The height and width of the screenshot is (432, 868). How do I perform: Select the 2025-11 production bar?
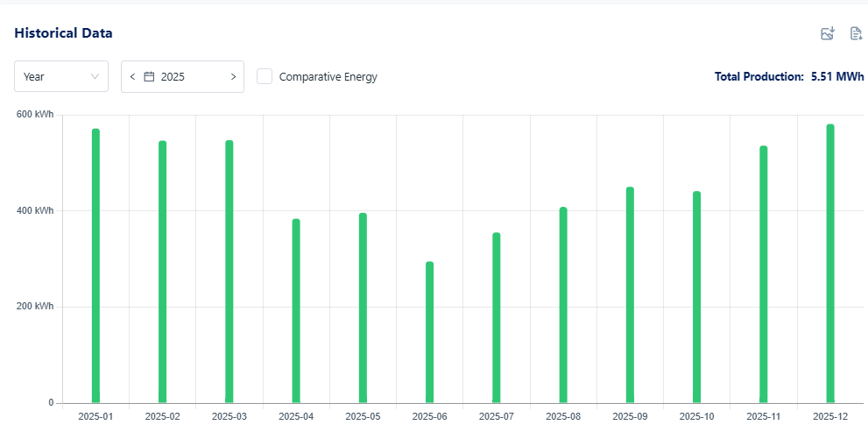[764, 274]
